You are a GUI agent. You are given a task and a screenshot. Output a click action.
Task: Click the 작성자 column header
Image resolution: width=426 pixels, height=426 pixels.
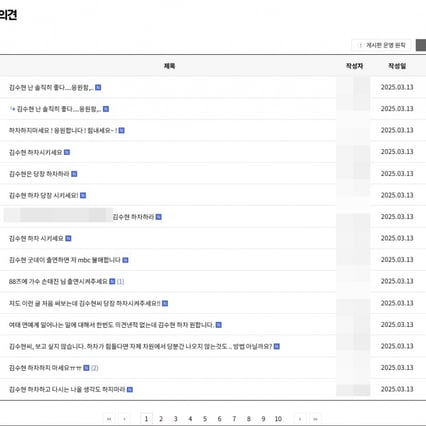pyautogui.click(x=354, y=66)
